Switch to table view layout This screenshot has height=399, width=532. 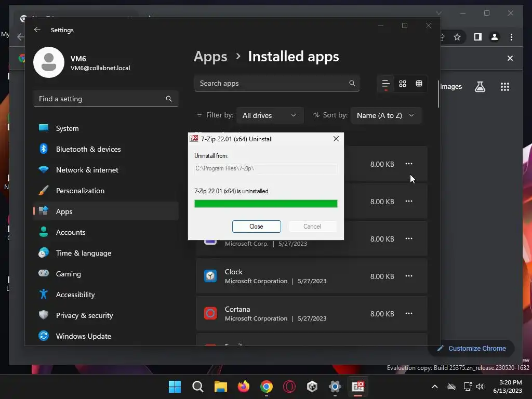(419, 84)
